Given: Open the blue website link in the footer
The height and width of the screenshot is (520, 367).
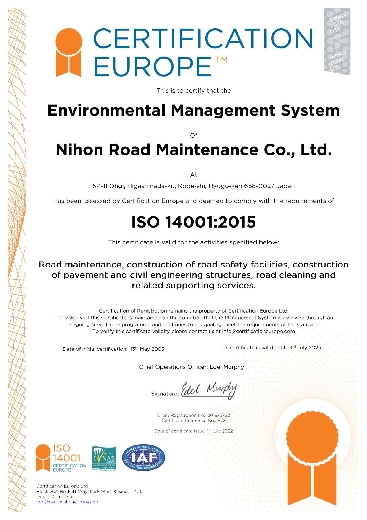Looking at the screenshot, I should click(67, 502).
